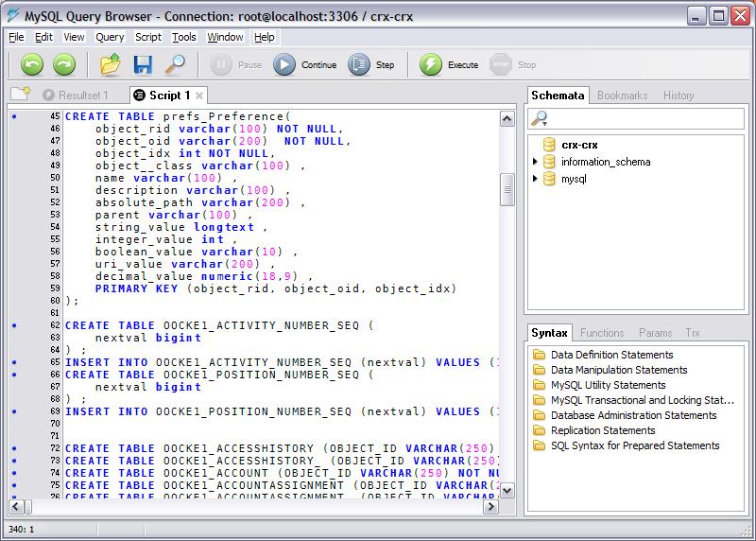Click the schemata search input field
This screenshot has width=756, height=541.
click(636, 118)
